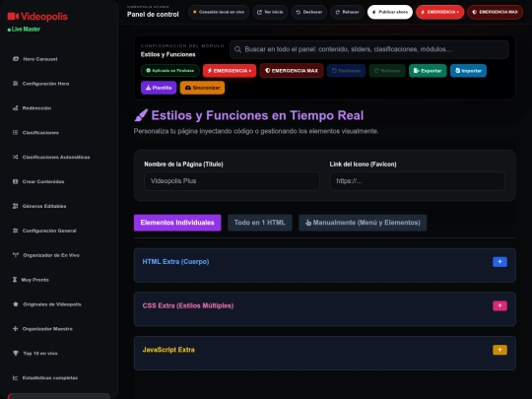Click Panel de control title text
Image resolution: width=532 pixels, height=399 pixels.
point(153,14)
